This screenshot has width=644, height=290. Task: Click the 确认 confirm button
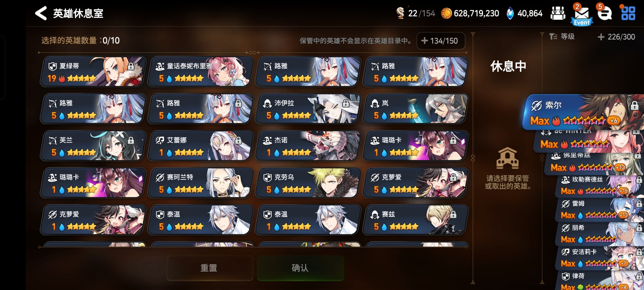(300, 268)
